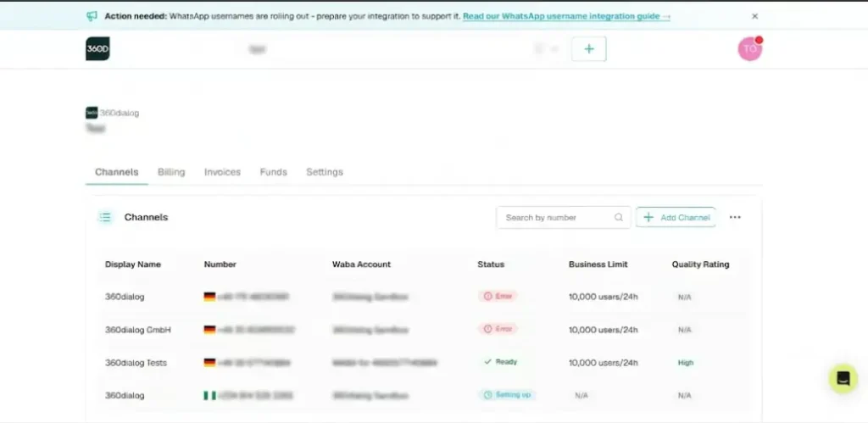
Task: Open the Invoices tab
Action: (223, 172)
